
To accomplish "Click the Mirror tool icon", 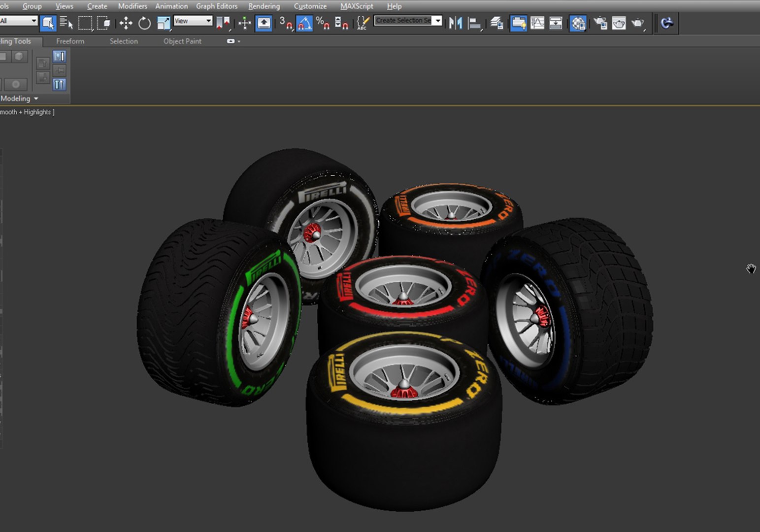I will 456,23.
